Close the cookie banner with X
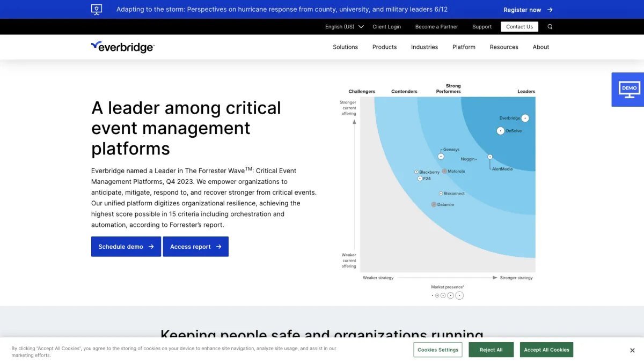Screen dimensions: 644x363 pyautogui.click(x=632, y=350)
